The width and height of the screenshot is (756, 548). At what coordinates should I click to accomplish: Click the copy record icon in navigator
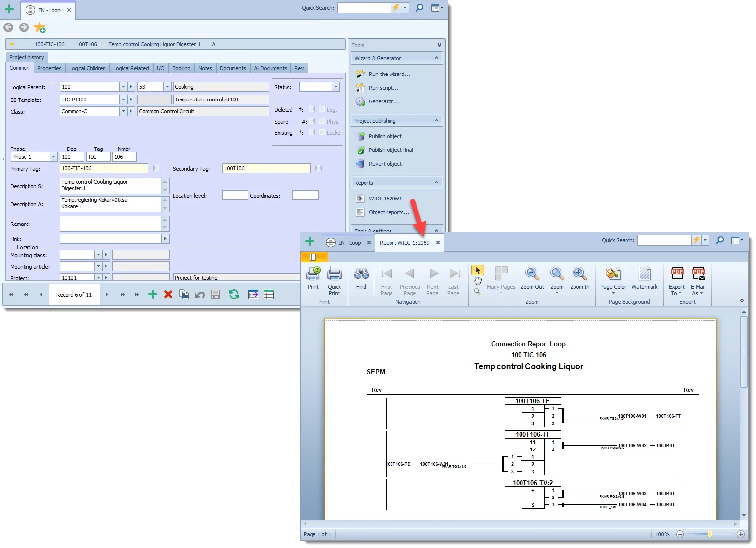pos(184,294)
